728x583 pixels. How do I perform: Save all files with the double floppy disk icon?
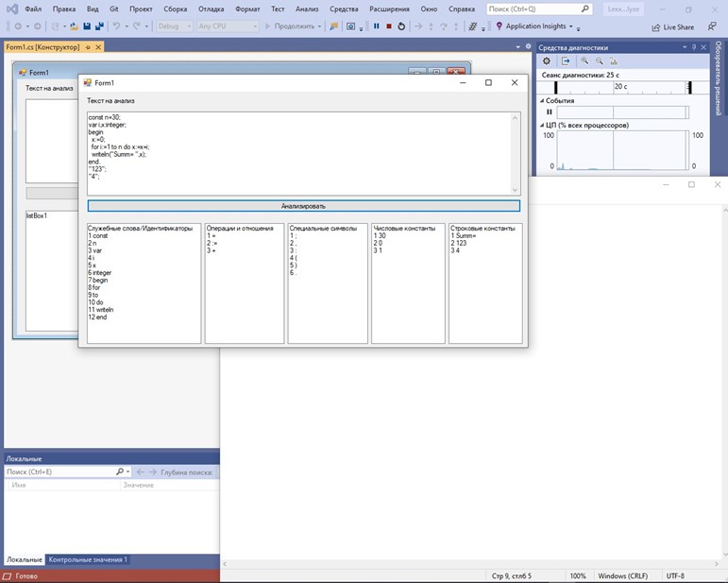point(99,26)
